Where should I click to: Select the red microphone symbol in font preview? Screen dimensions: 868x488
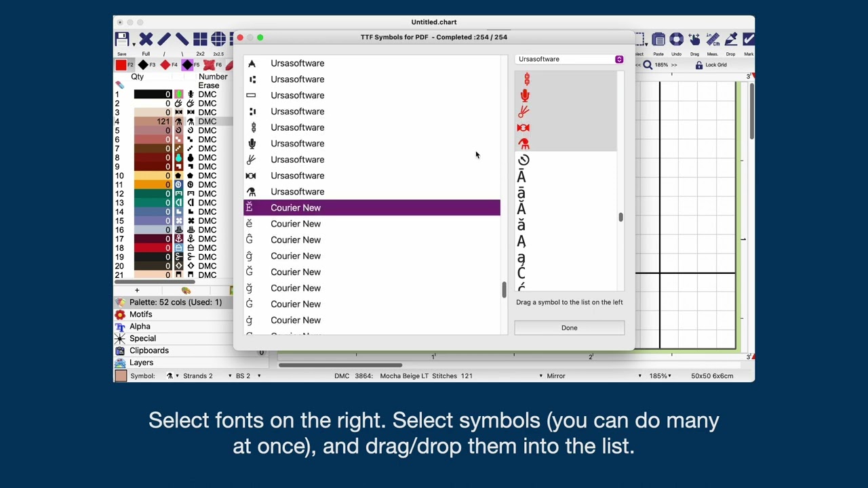point(524,96)
